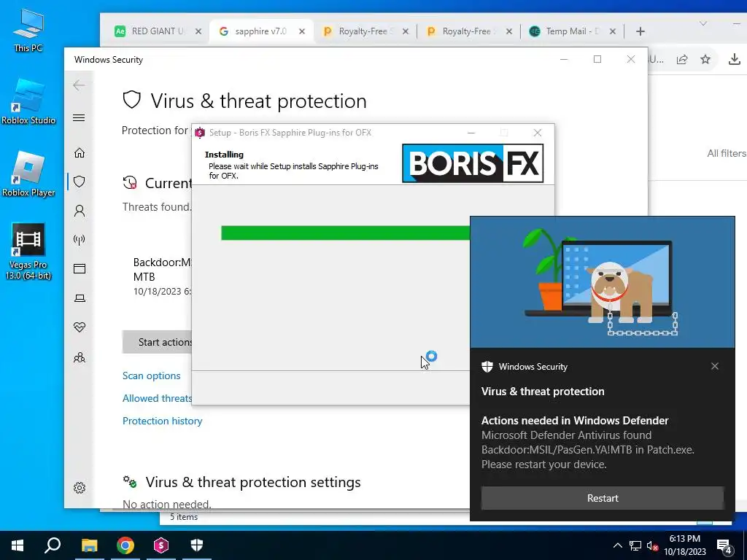Select Virus & threat protection shield in sidebar
Viewport: 747px width, 560px height.
80,182
